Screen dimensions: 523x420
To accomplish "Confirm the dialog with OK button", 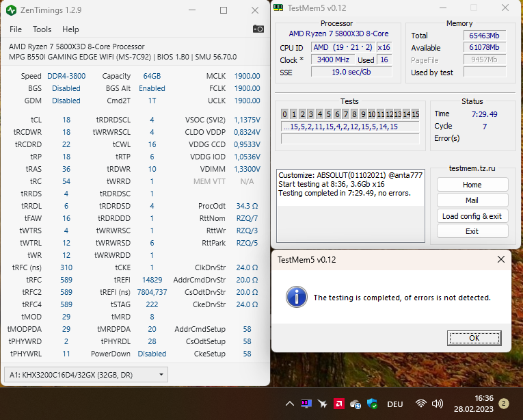I will point(474,338).
